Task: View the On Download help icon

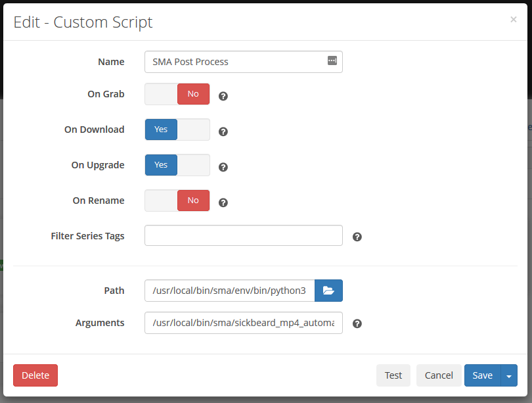Action: pyautogui.click(x=223, y=131)
